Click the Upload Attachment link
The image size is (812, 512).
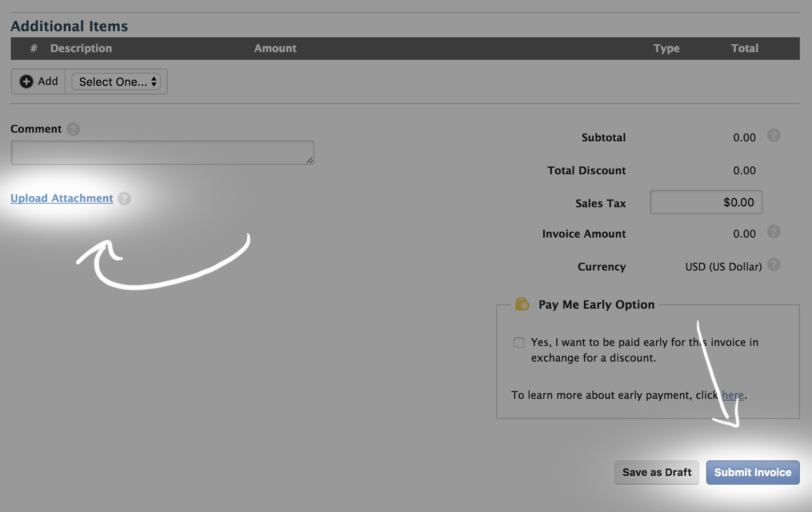click(x=62, y=198)
